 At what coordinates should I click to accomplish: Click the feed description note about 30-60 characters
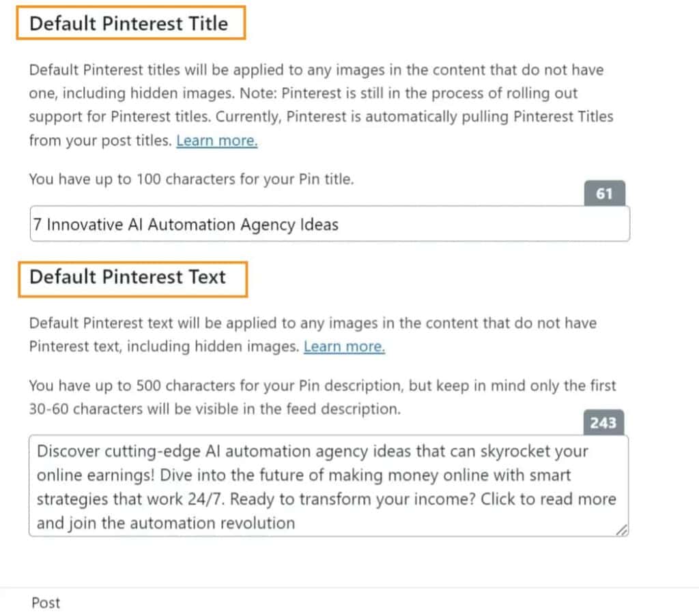(205, 404)
